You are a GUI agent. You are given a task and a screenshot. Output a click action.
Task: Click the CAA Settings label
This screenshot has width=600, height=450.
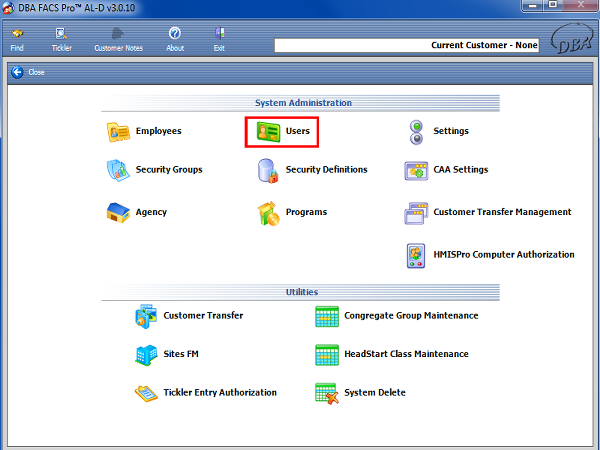(461, 170)
